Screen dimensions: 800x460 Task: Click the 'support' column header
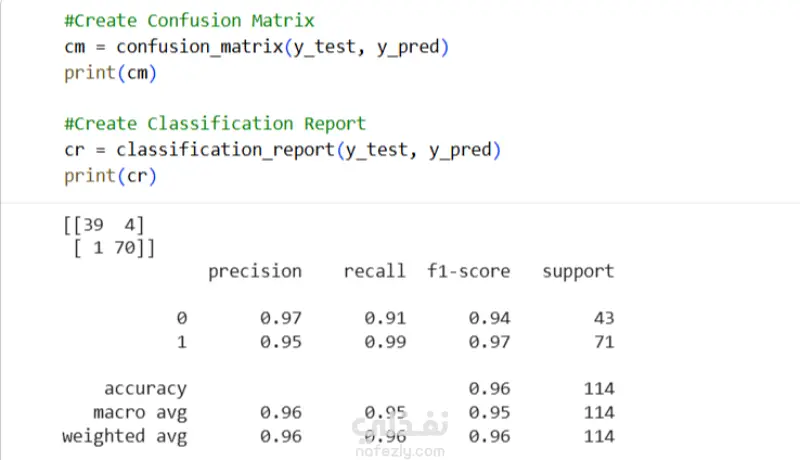coord(578,271)
